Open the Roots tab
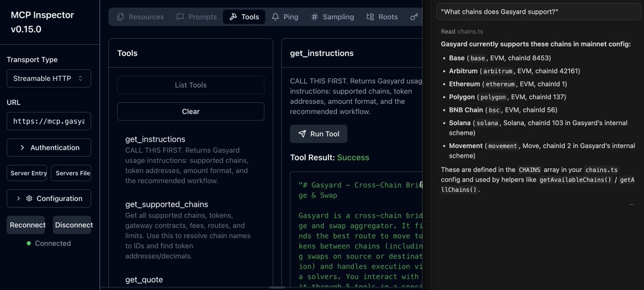 tap(382, 17)
